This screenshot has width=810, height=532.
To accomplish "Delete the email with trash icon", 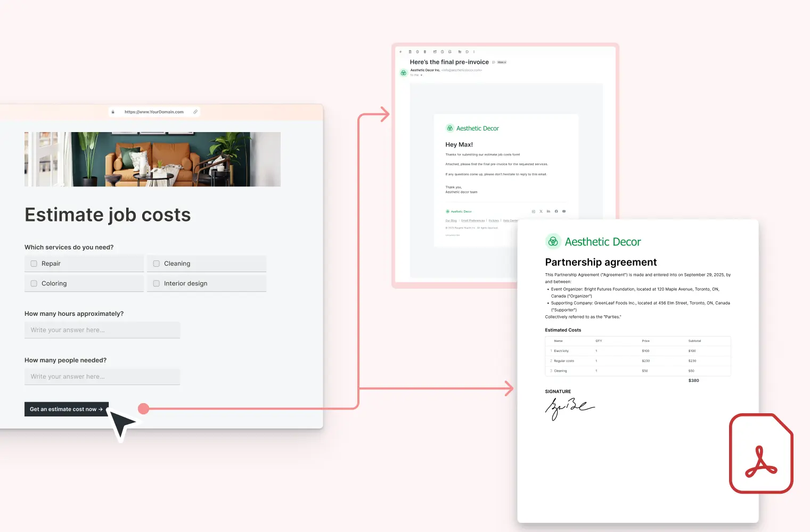I will (x=425, y=52).
